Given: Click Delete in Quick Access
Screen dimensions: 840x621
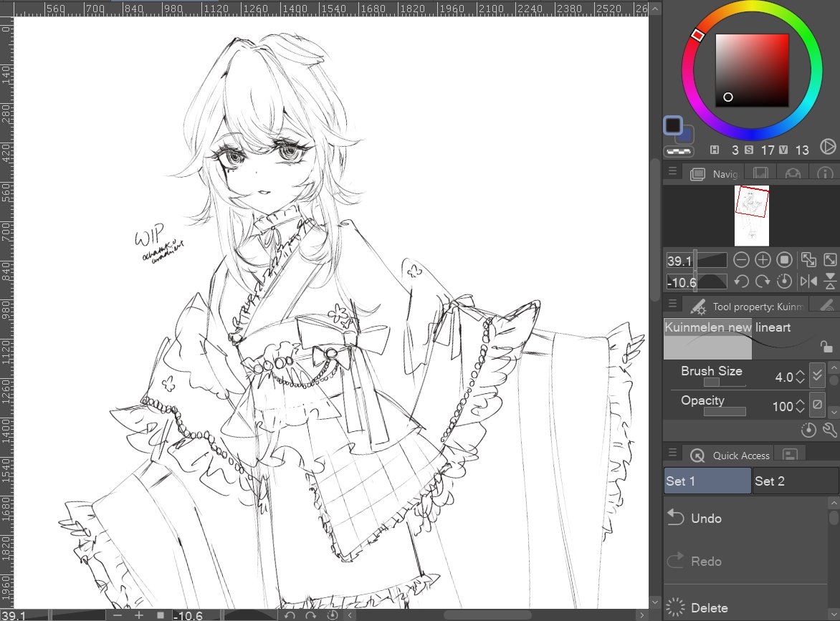Looking at the screenshot, I should point(745,607).
